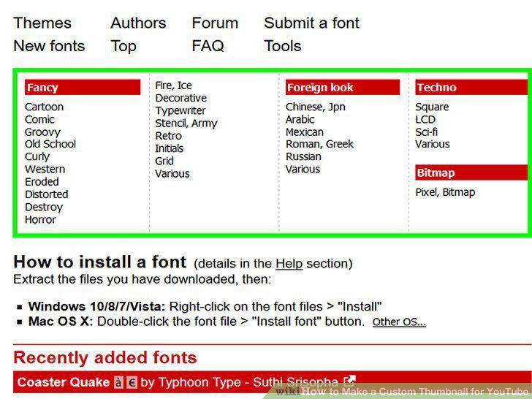Click the Other OS... link
The image size is (532, 399).
[399, 322]
